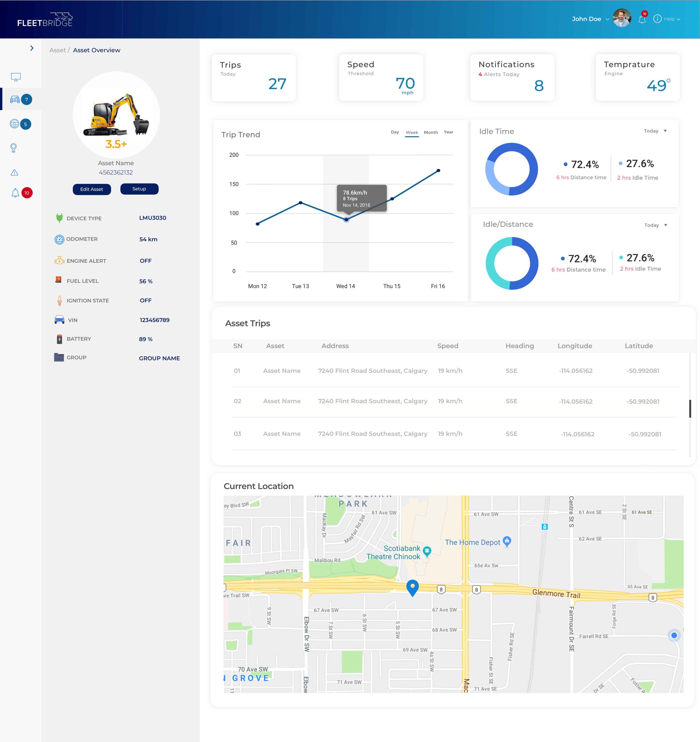Viewport: 700px width, 742px height.
Task: Open the monitor dashboard sidebar icon
Action: (16, 77)
